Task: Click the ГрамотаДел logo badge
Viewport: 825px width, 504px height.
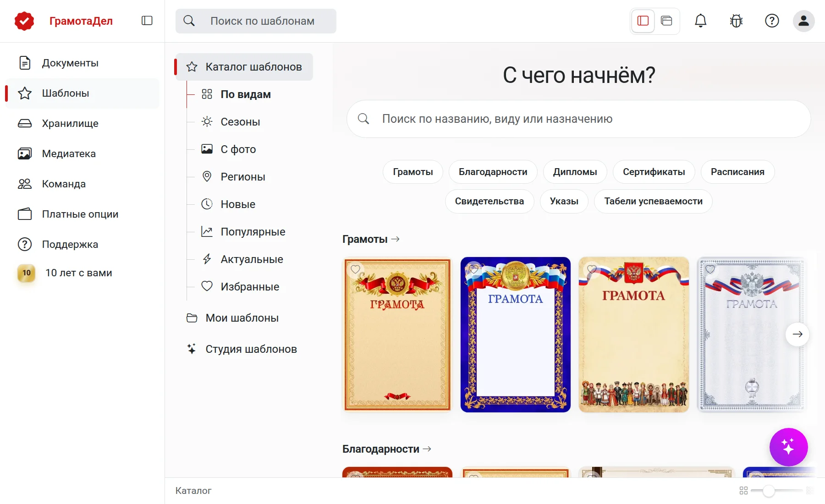Action: (x=24, y=21)
